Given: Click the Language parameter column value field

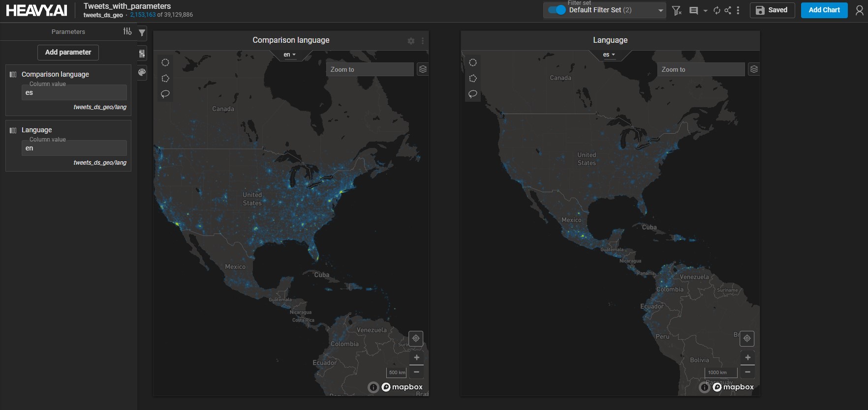Looking at the screenshot, I should (74, 148).
